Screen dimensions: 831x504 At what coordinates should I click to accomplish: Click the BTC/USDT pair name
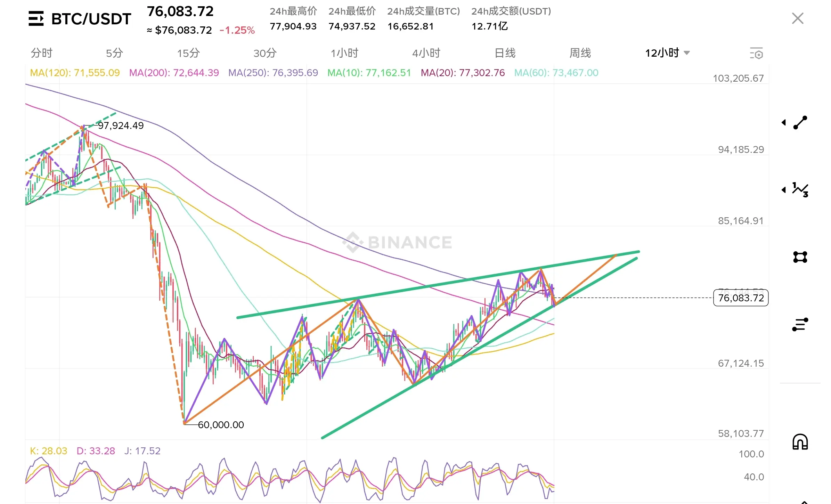(91, 19)
